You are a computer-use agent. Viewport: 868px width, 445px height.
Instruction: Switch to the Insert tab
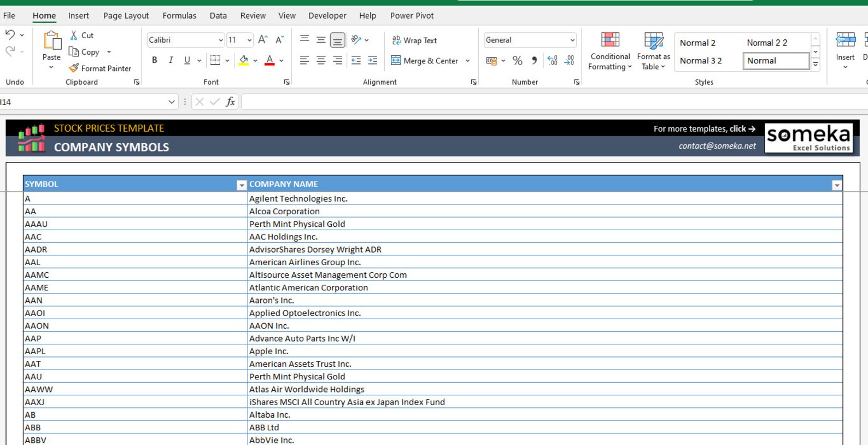(x=79, y=15)
